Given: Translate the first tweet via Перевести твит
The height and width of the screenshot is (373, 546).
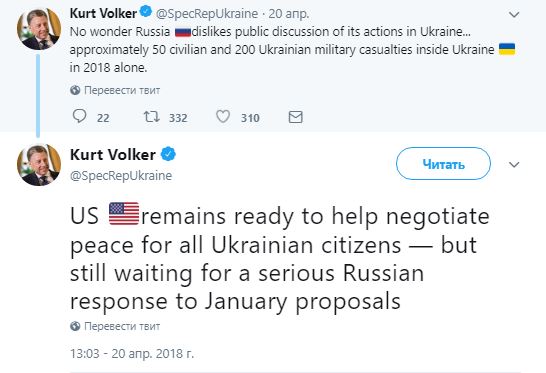Looking at the screenshot, I should [122, 91].
